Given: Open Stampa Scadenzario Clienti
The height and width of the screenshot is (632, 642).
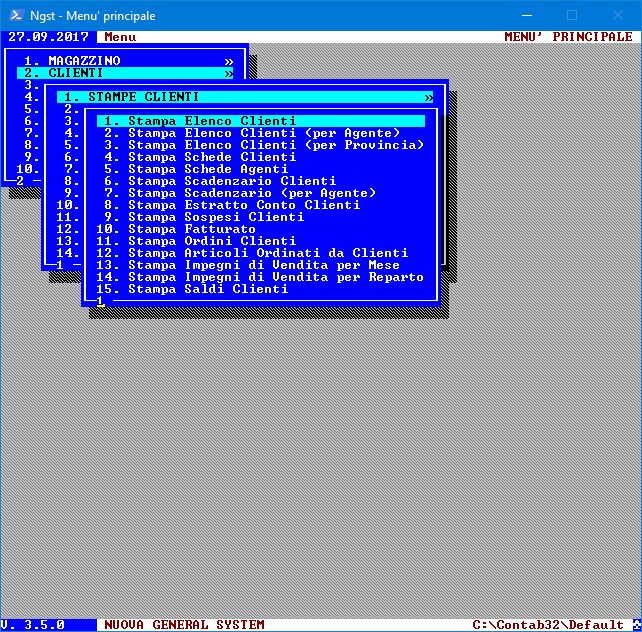Looking at the screenshot, I should tap(232, 181).
